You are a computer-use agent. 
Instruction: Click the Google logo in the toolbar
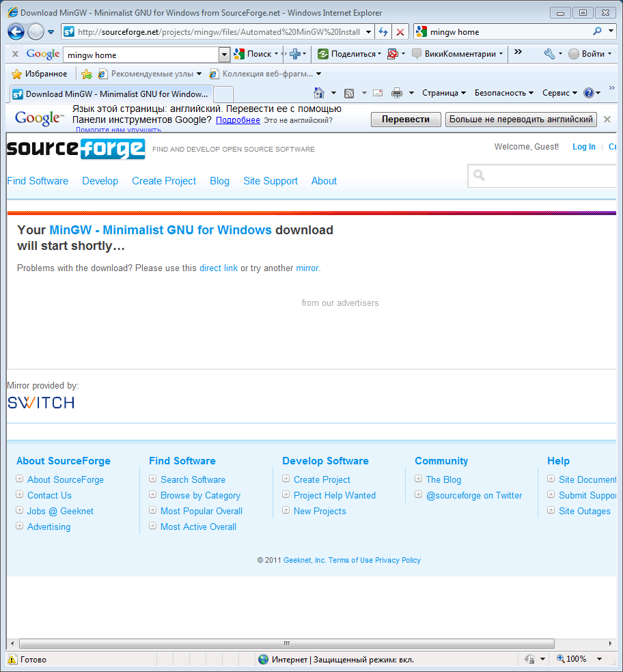43,54
